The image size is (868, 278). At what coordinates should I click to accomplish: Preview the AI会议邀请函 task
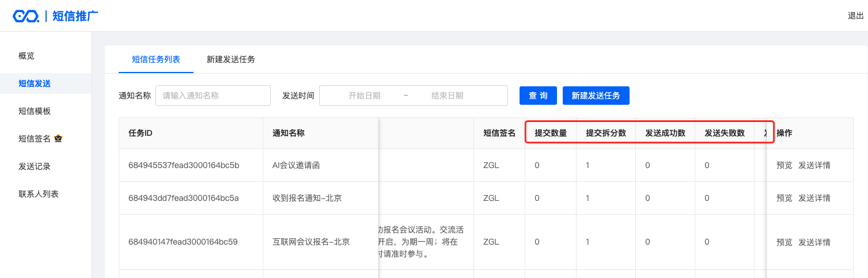(784, 165)
